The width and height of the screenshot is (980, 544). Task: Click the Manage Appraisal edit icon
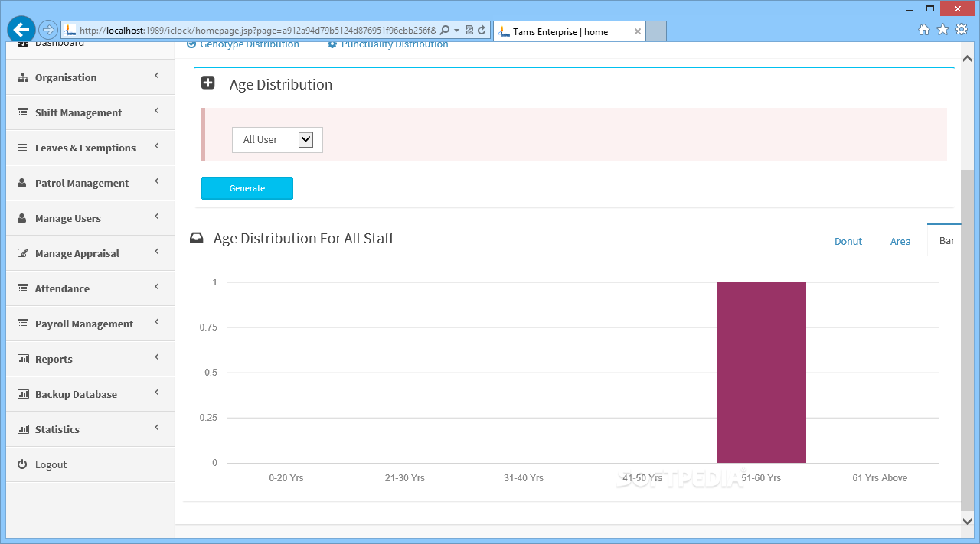23,253
